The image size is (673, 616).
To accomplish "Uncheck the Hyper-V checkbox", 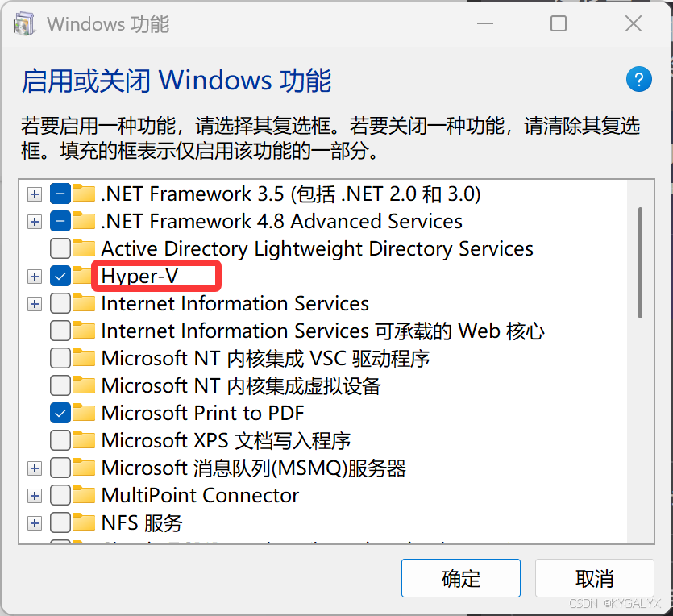I will [x=60, y=276].
